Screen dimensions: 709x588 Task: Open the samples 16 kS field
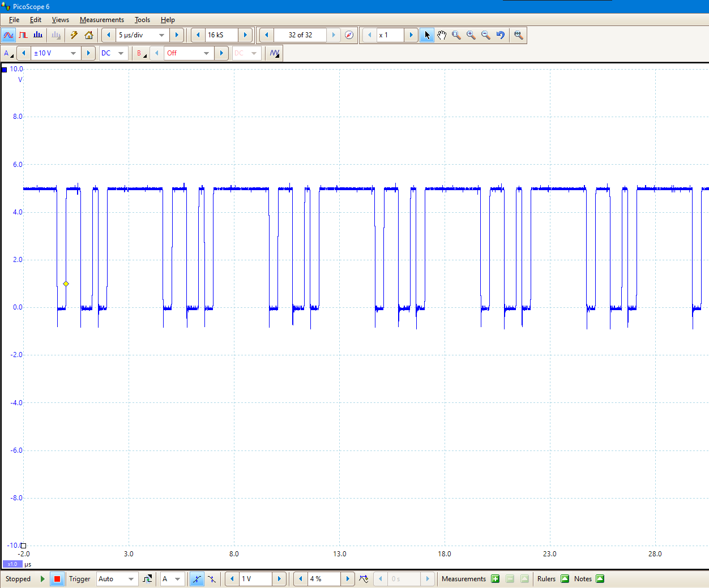(x=221, y=35)
